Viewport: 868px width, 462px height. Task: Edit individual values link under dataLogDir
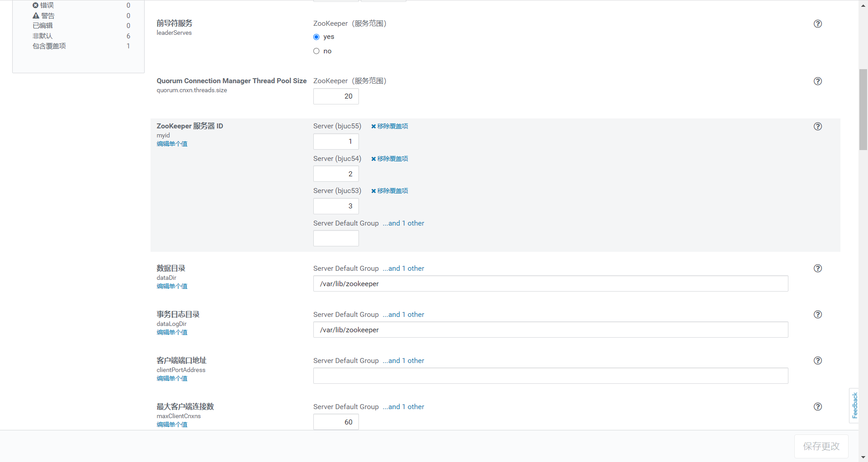point(172,332)
